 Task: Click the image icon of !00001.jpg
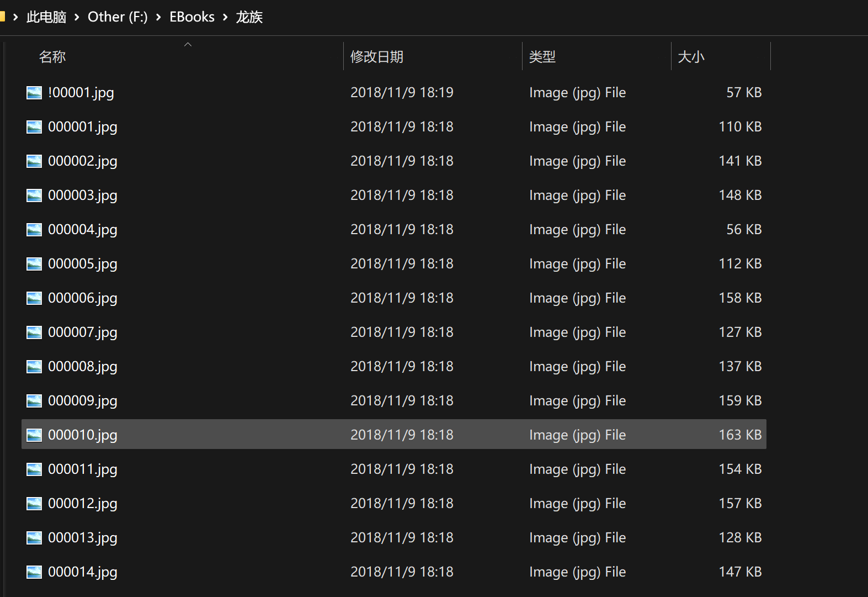click(x=34, y=93)
